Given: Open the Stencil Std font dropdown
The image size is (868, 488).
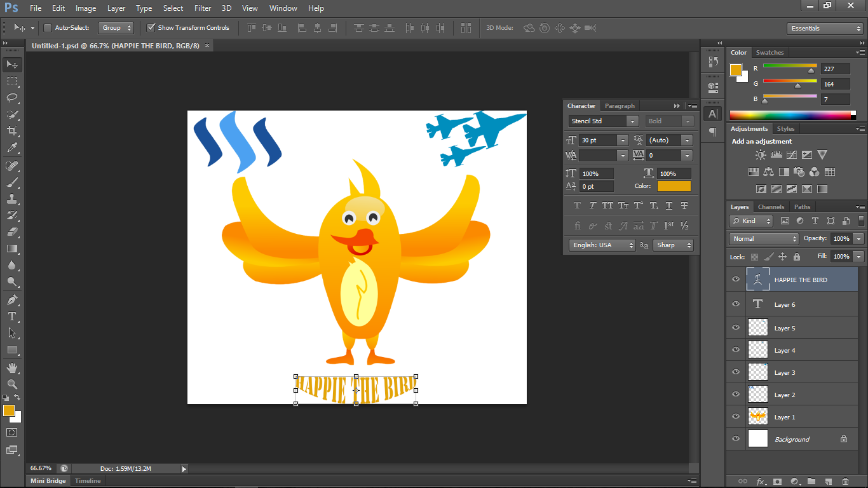Looking at the screenshot, I should 632,121.
